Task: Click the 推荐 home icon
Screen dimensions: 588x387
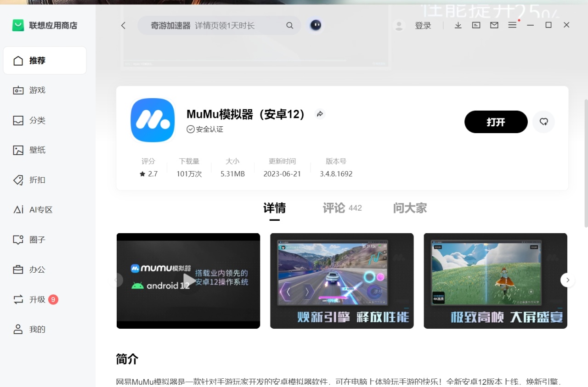Action: (18, 61)
